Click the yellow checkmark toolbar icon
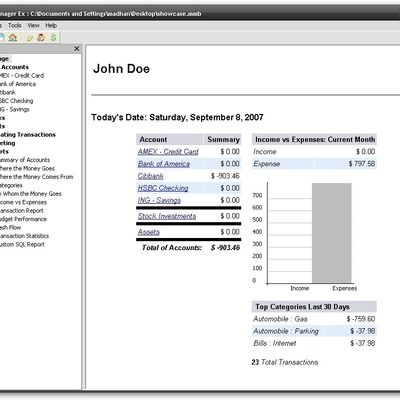 (30, 38)
